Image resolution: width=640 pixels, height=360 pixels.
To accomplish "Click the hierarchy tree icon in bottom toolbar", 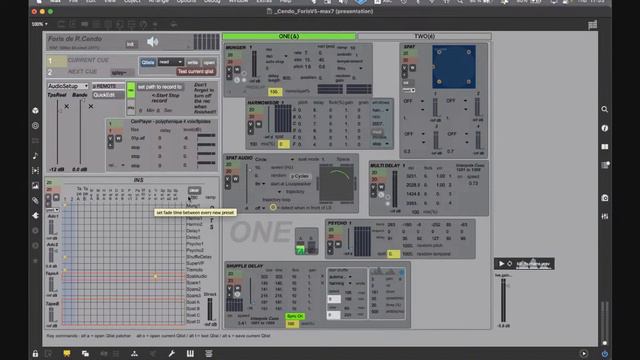I will coord(134,353).
